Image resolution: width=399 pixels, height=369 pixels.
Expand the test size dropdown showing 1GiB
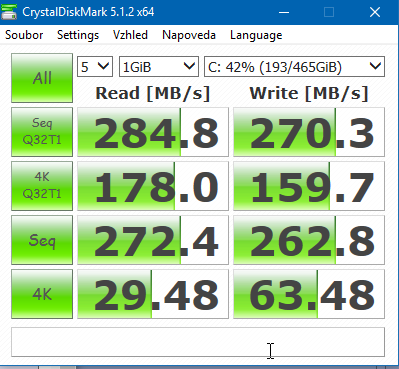[x=159, y=67]
